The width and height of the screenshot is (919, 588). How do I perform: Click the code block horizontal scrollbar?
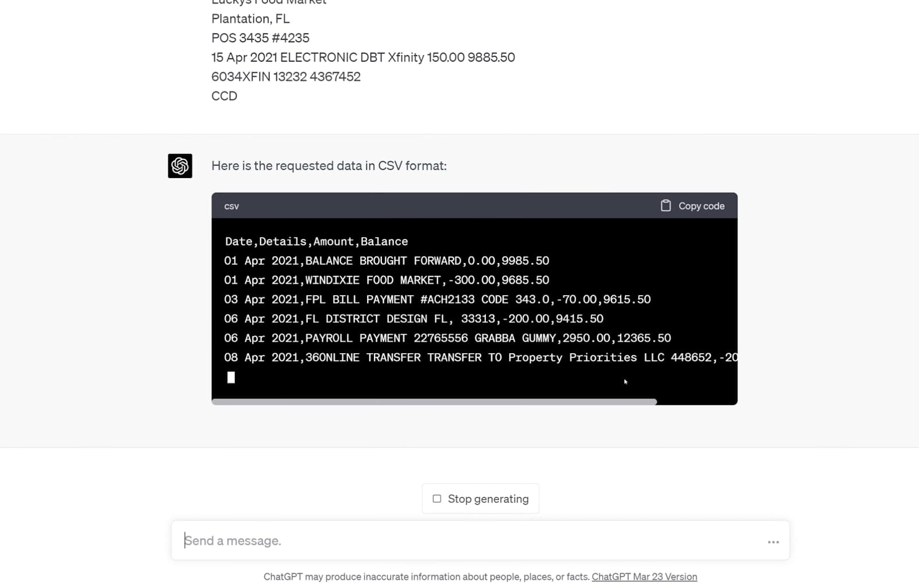(434, 402)
